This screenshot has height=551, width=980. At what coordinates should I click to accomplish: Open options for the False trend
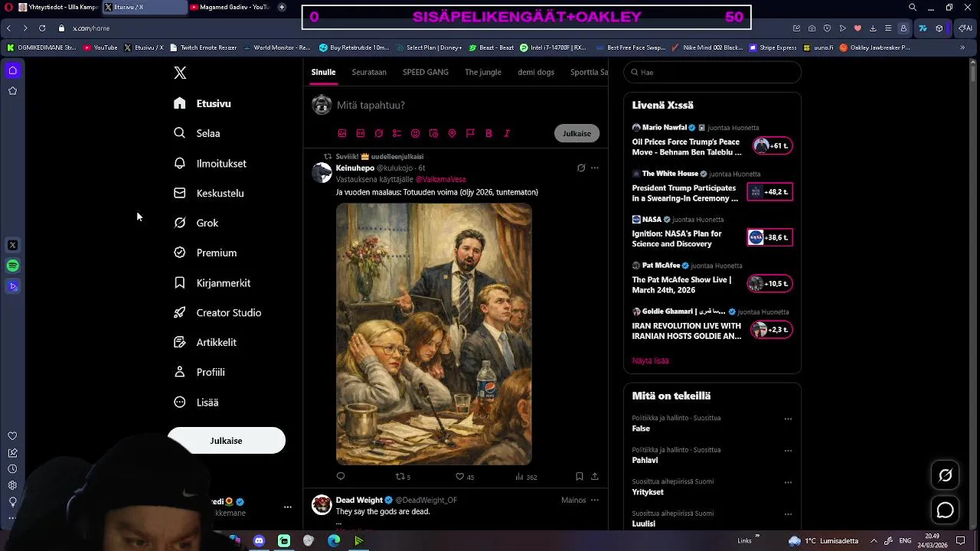click(788, 419)
